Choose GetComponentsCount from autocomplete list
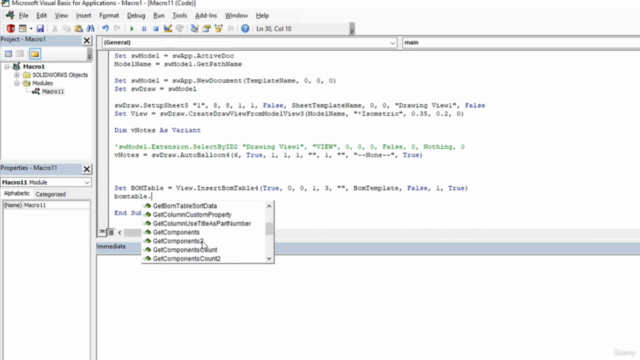Screen dimensions: 640x360 click(x=185, y=250)
